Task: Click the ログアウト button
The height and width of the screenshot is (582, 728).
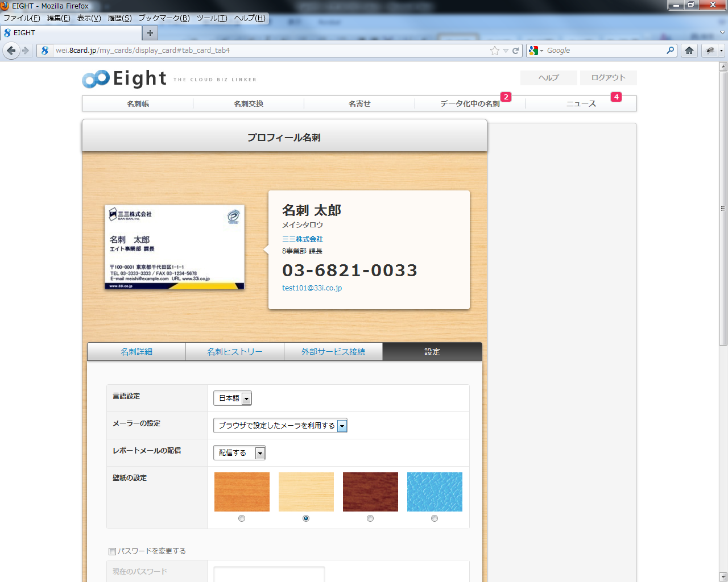Action: 609,78
